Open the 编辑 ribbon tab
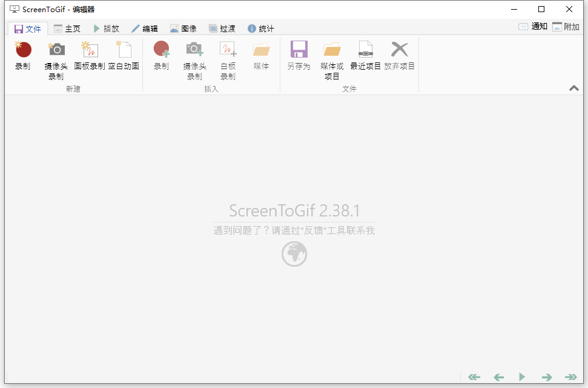Viewport: 588px width, 388px height. point(145,28)
